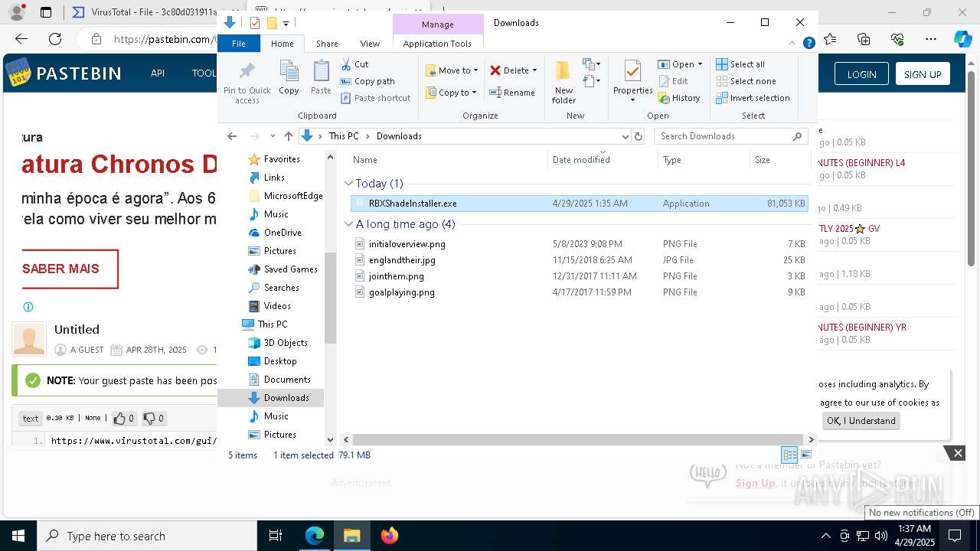Open Properties of the selected file
Screen dimensions: 980x551
tap(632, 80)
